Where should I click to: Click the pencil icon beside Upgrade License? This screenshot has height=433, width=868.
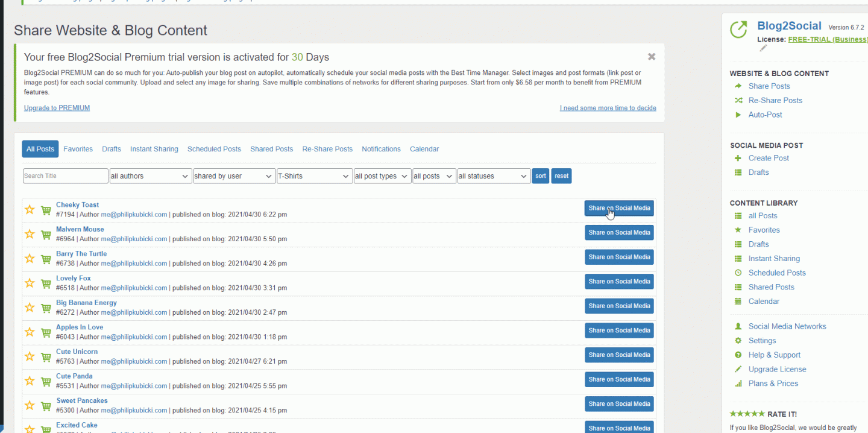(738, 369)
